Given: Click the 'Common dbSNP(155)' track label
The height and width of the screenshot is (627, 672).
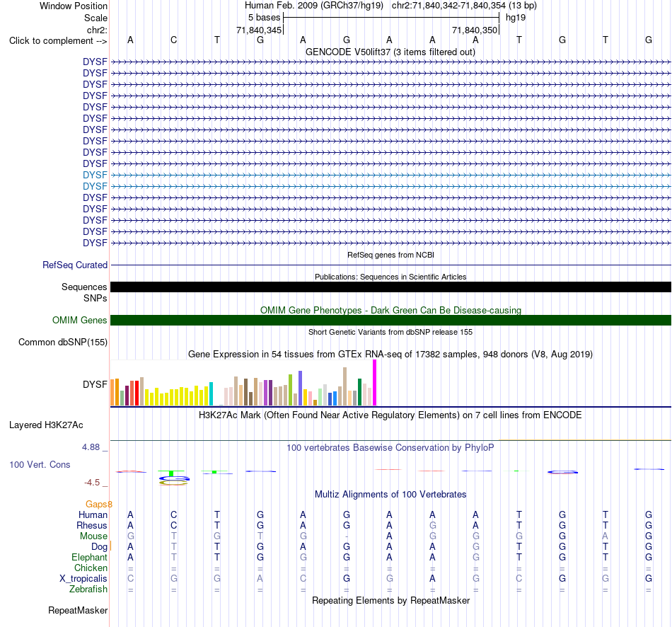Looking at the screenshot, I should point(62,343).
